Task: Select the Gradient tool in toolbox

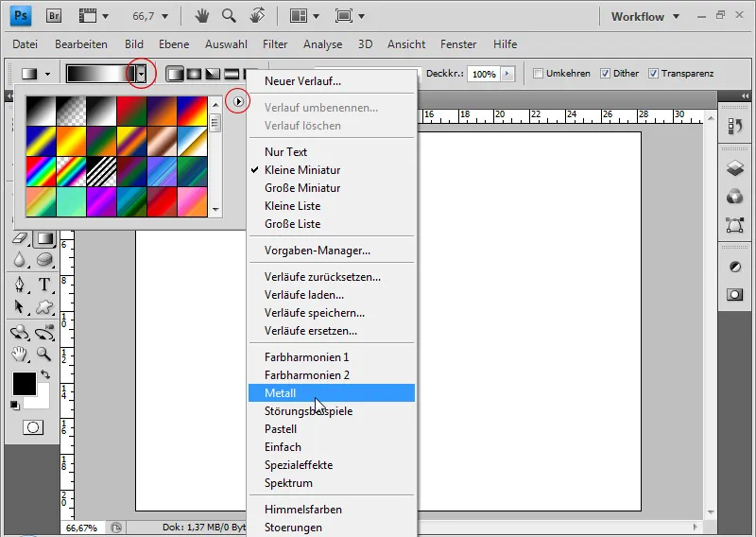Action: (44, 238)
